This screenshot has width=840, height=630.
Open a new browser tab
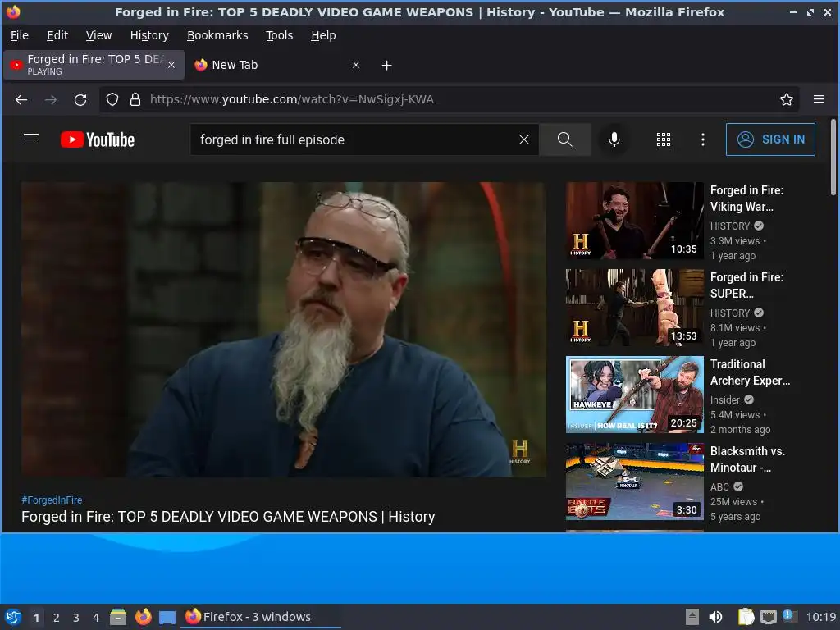coord(387,66)
